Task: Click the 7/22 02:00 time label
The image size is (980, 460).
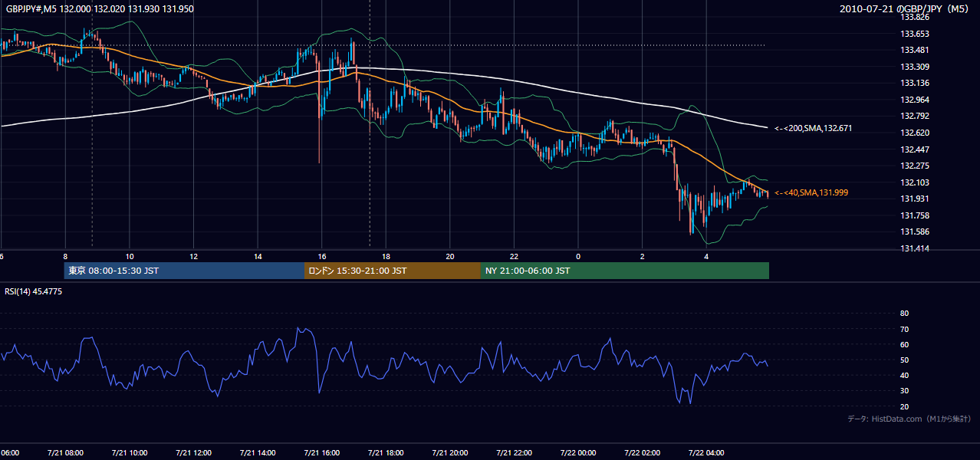Action: (x=642, y=453)
